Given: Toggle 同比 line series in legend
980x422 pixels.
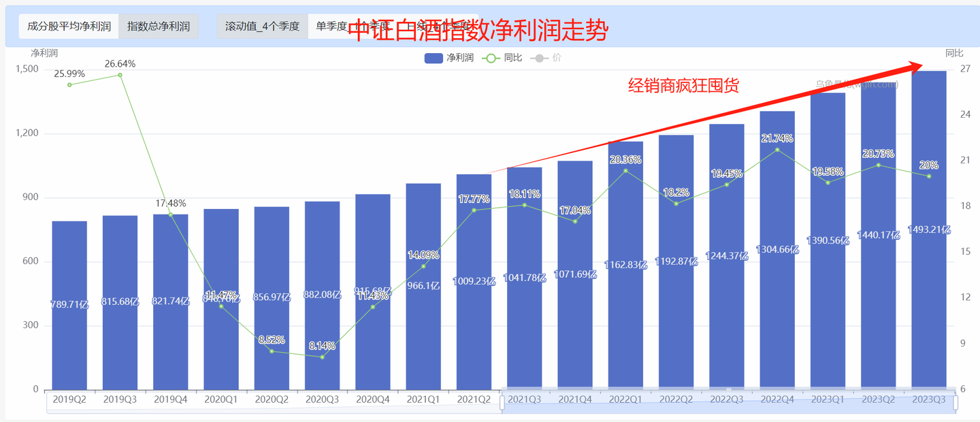Looking at the screenshot, I should point(512,58).
